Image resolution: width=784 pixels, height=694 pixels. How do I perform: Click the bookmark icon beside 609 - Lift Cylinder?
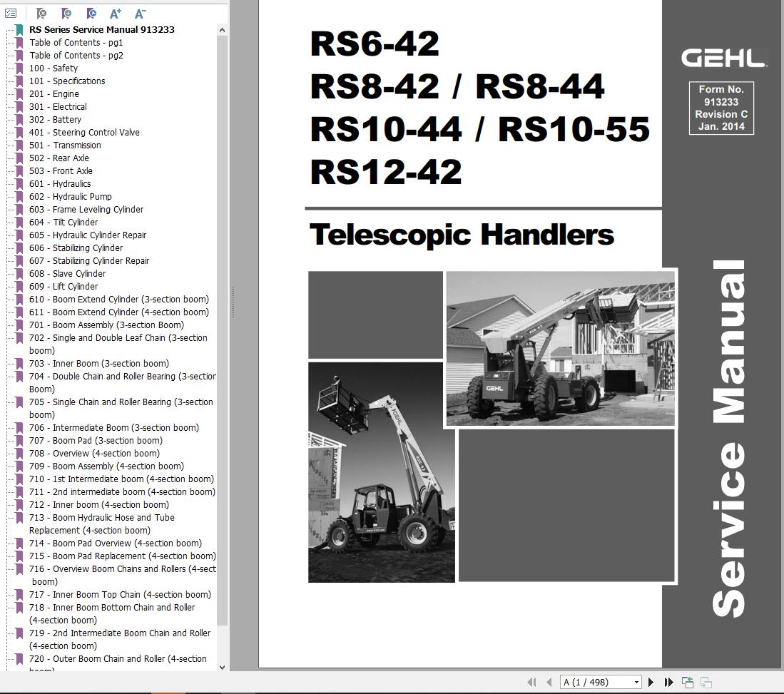point(19,287)
